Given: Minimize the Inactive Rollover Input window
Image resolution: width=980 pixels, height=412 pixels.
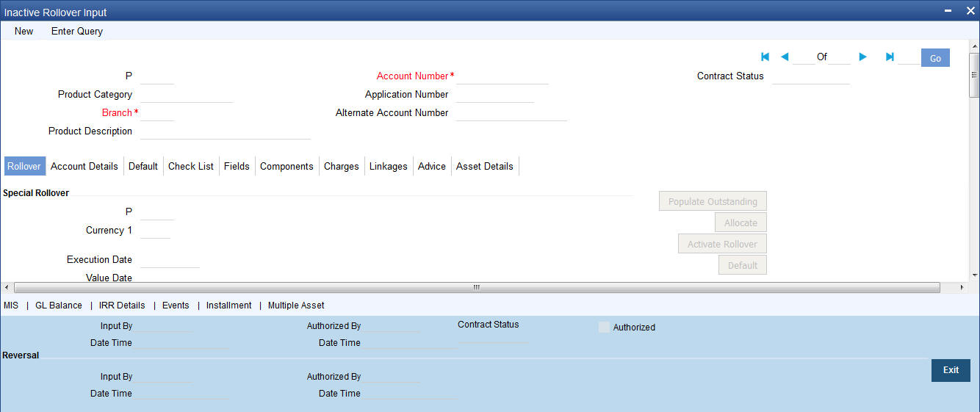Looking at the screenshot, I should (948, 10).
